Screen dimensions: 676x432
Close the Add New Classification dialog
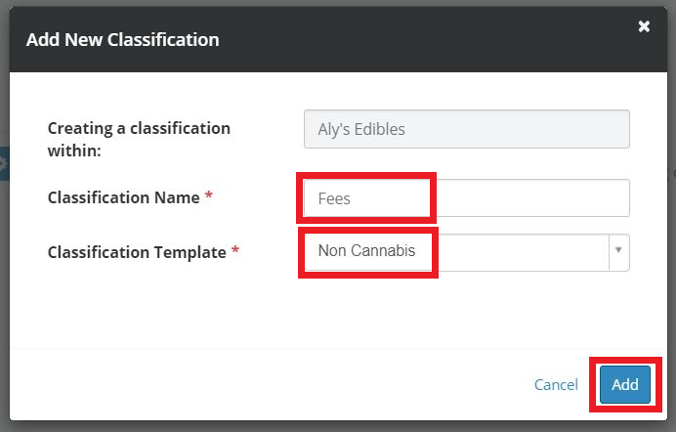pyautogui.click(x=644, y=27)
